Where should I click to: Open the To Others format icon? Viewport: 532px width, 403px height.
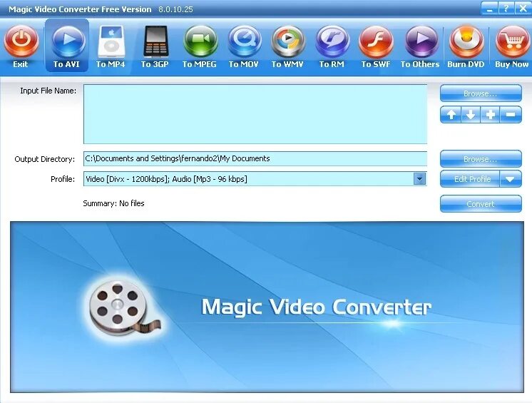[x=421, y=42]
